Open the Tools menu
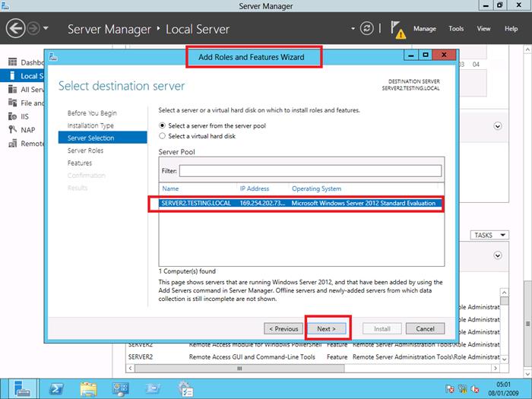Image resolution: width=532 pixels, height=399 pixels. [456, 29]
